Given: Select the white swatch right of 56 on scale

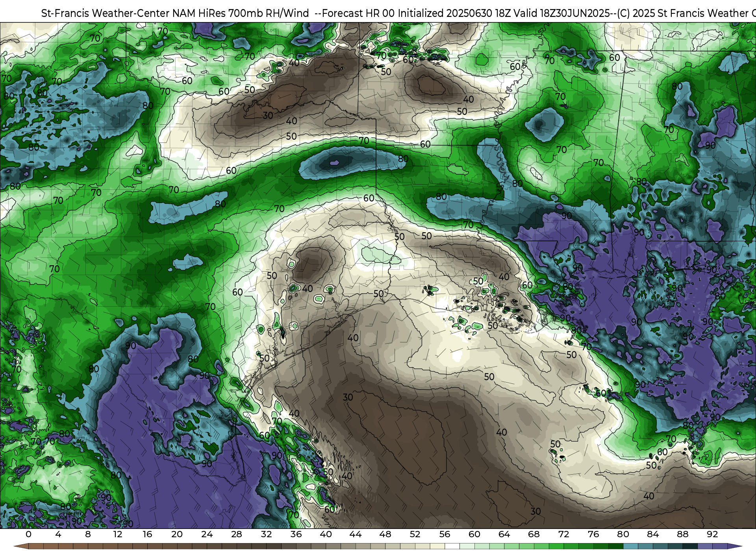Looking at the screenshot, I should tap(452, 546).
